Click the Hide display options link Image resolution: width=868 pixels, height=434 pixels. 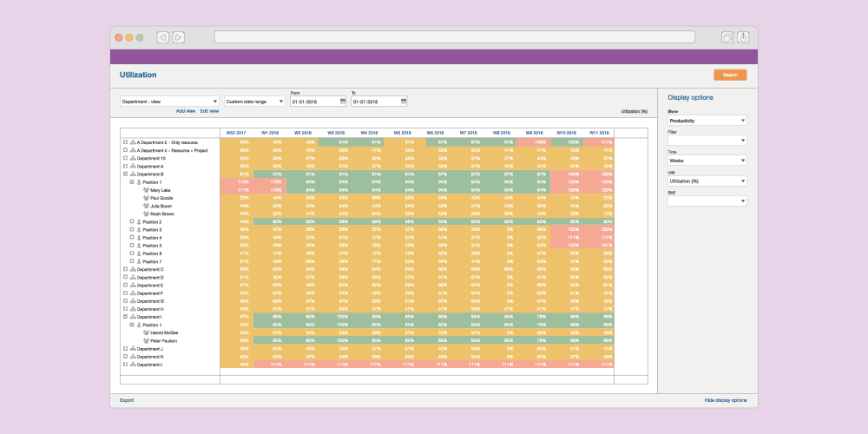[725, 400]
